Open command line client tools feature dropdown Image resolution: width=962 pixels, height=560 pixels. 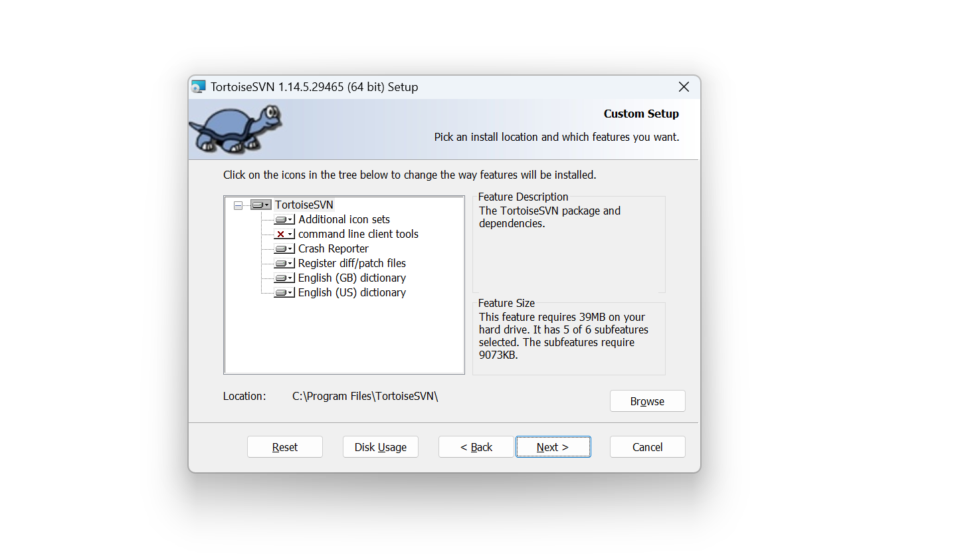coord(284,234)
